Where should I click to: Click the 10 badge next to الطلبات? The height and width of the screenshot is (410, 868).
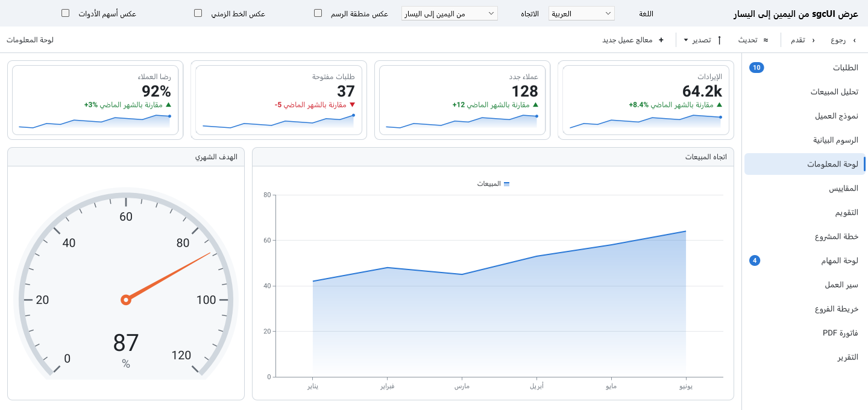[756, 68]
